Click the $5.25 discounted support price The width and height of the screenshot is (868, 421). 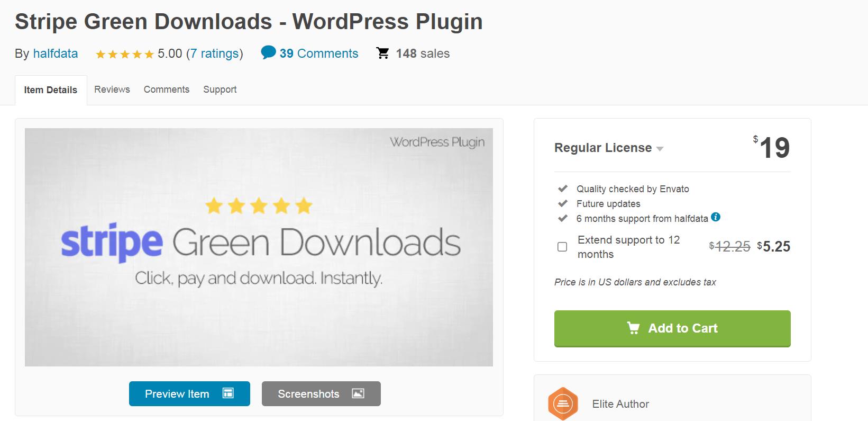click(774, 247)
